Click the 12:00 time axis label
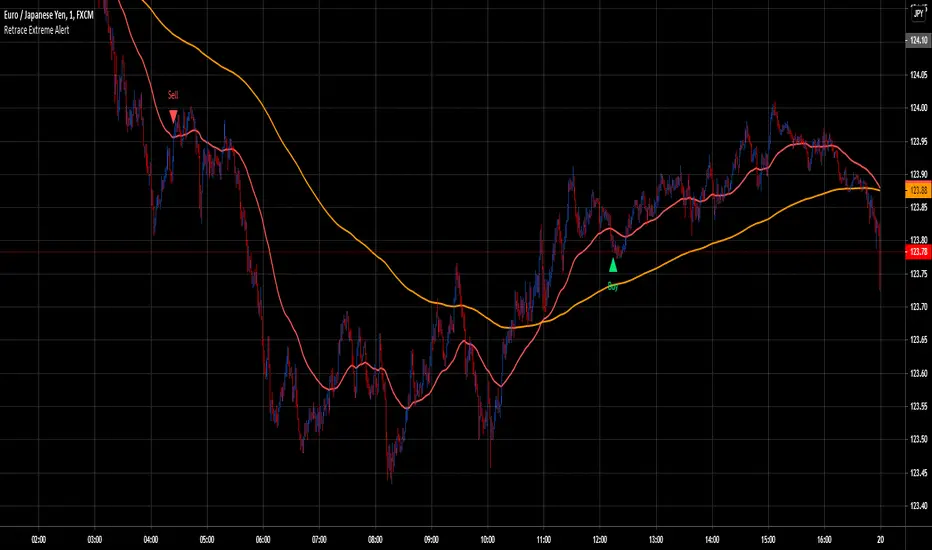 click(x=600, y=540)
